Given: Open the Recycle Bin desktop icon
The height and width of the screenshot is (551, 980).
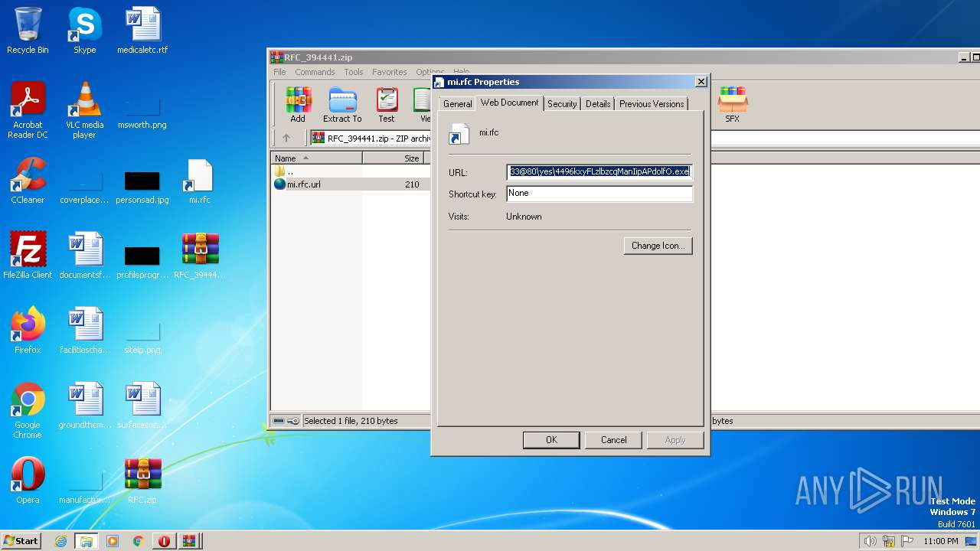Looking at the screenshot, I should [x=28, y=31].
